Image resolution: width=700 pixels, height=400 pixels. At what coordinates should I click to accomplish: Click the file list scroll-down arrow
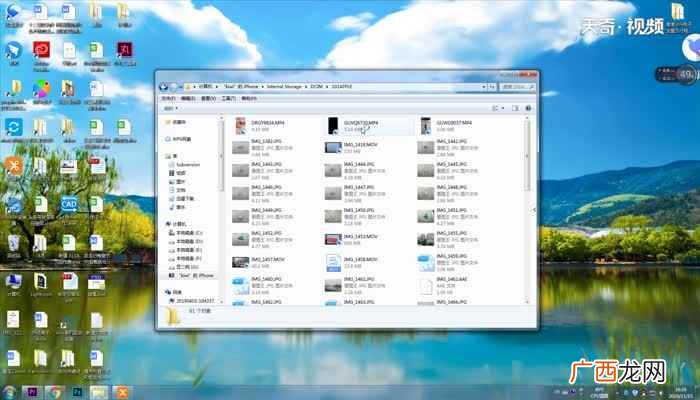tap(527, 302)
